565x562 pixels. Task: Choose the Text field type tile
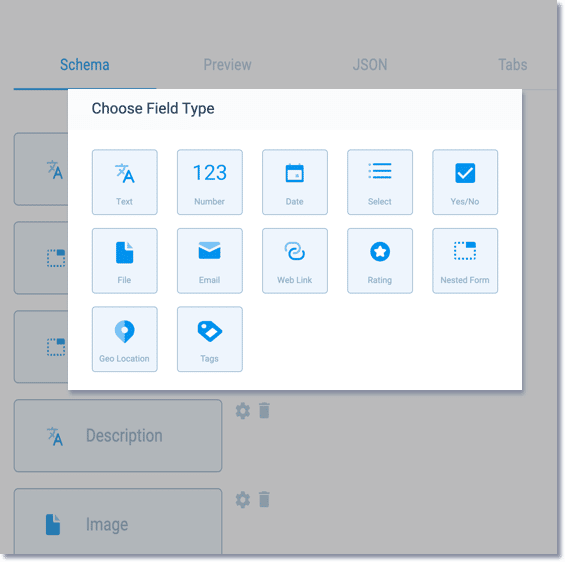(125, 182)
